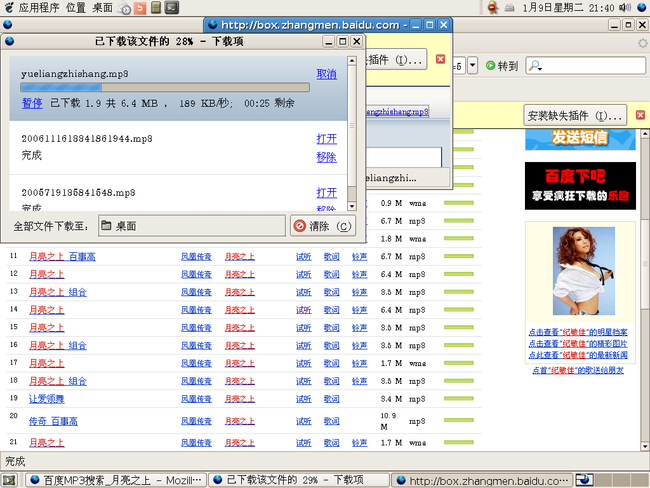Open 纪敏佳 photos link

point(578,344)
